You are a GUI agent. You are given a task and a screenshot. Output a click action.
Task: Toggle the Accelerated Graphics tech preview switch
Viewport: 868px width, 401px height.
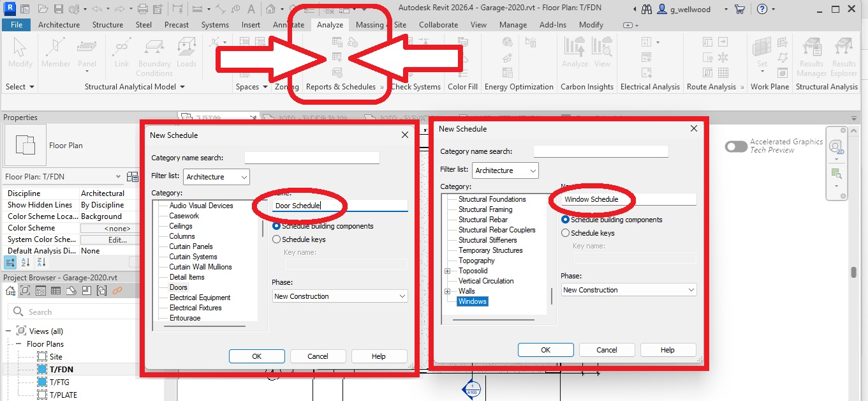point(736,146)
